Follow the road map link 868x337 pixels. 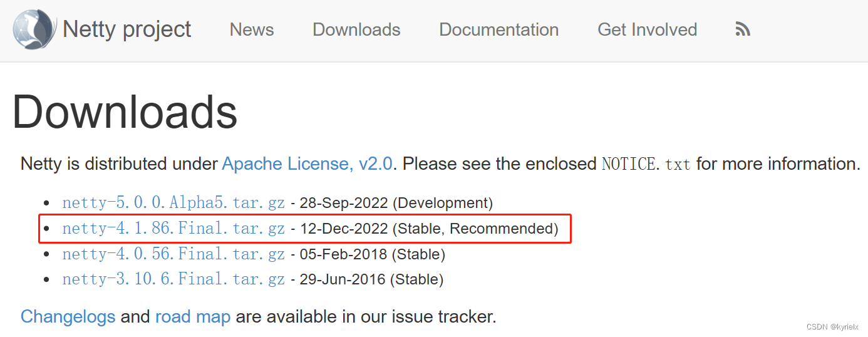(x=193, y=316)
